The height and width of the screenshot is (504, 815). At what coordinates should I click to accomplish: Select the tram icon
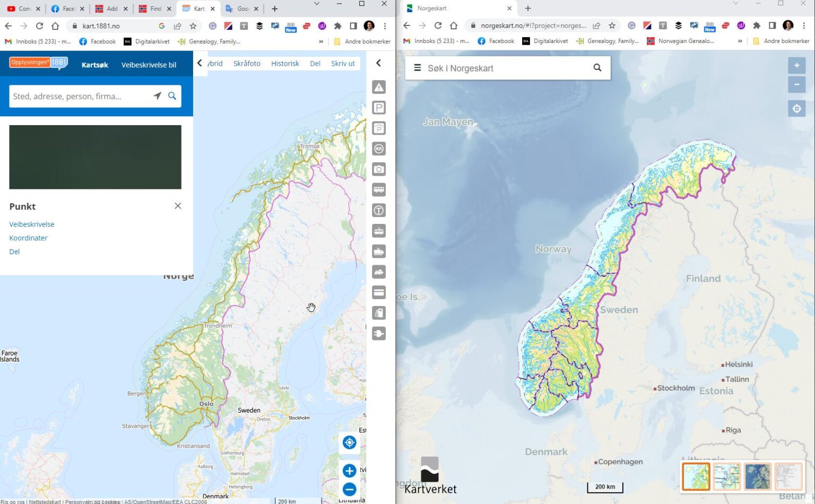click(378, 230)
